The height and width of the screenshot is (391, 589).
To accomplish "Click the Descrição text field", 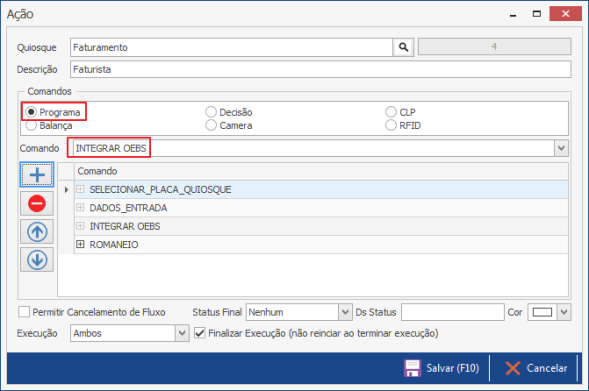I will (x=320, y=69).
